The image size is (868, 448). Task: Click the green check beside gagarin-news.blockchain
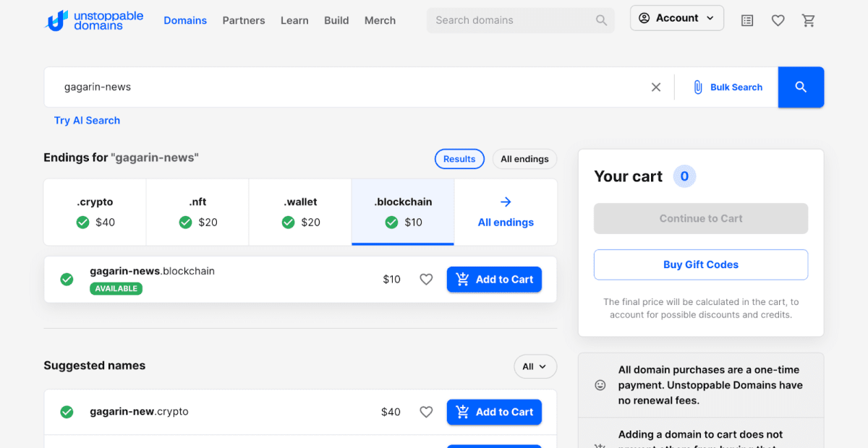(x=67, y=280)
